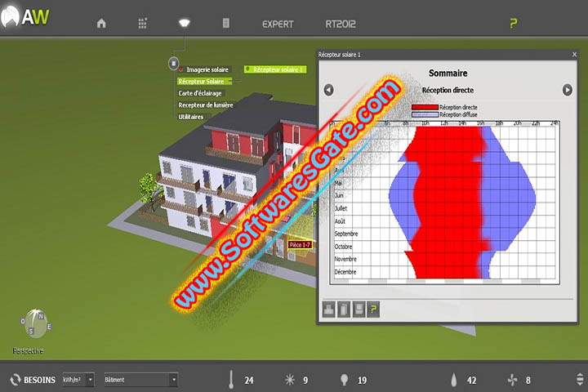This screenshot has width=588, height=392.
Task: Open Utilitaires menu entry
Action: pos(190,117)
